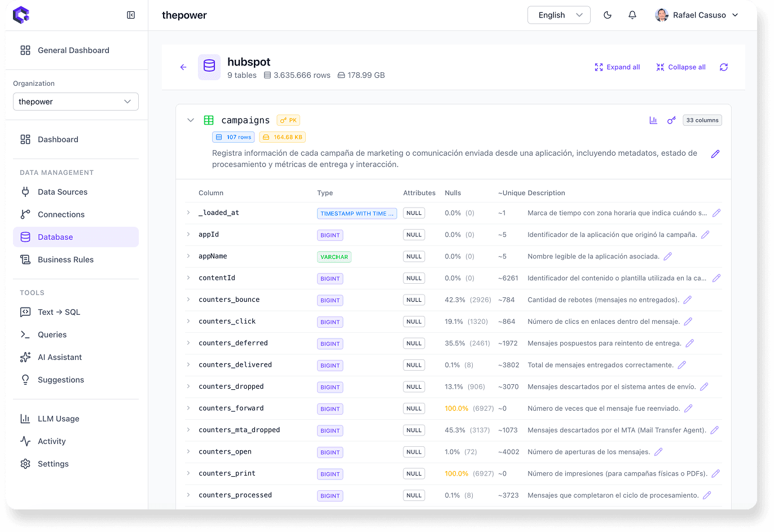This screenshot has width=774, height=532.
Task: Open Settings in the sidebar
Action: point(76,464)
